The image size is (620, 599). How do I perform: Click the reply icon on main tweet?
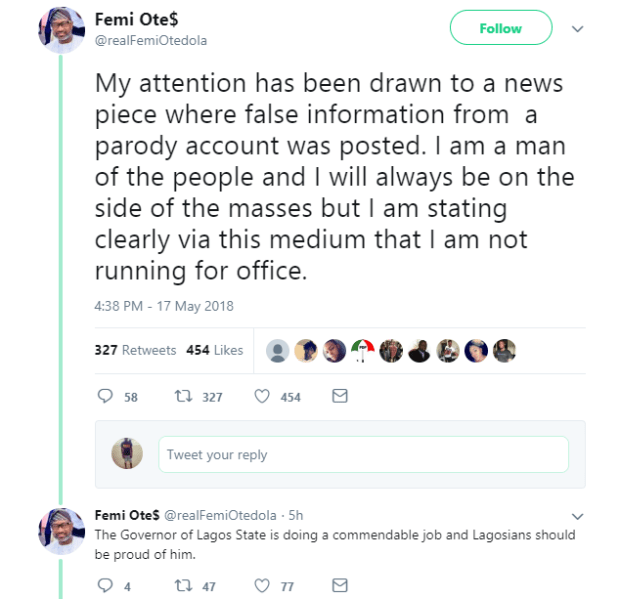point(105,397)
